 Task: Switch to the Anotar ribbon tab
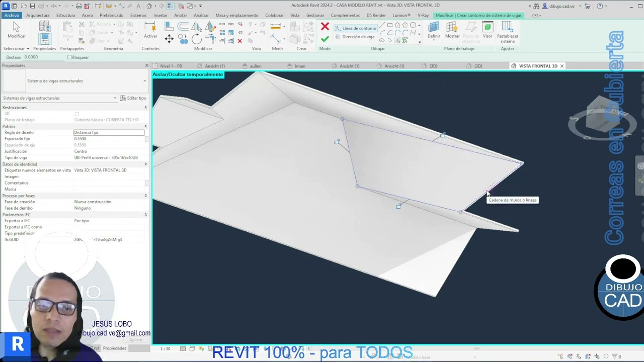(x=180, y=16)
